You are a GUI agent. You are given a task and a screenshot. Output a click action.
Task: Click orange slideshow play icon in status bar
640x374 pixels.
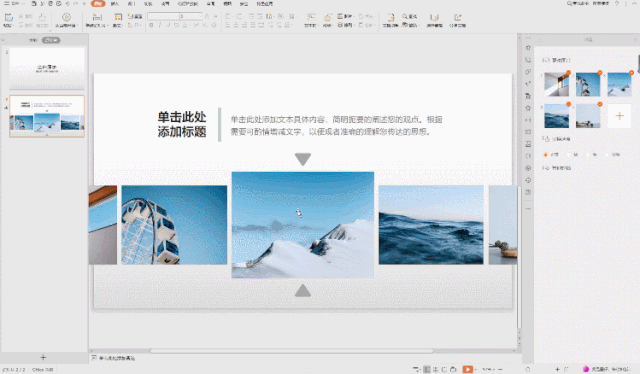468,369
